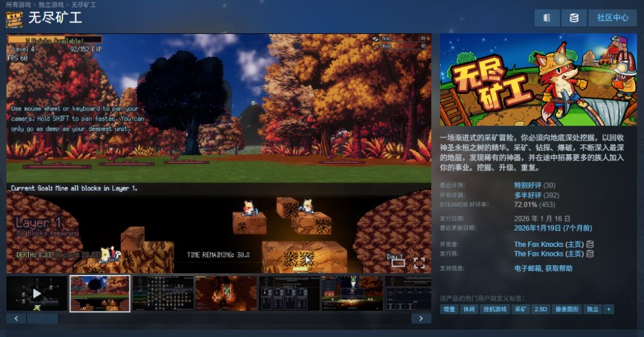Open the SteamDB database icon button
644x337 pixels.
574,18
